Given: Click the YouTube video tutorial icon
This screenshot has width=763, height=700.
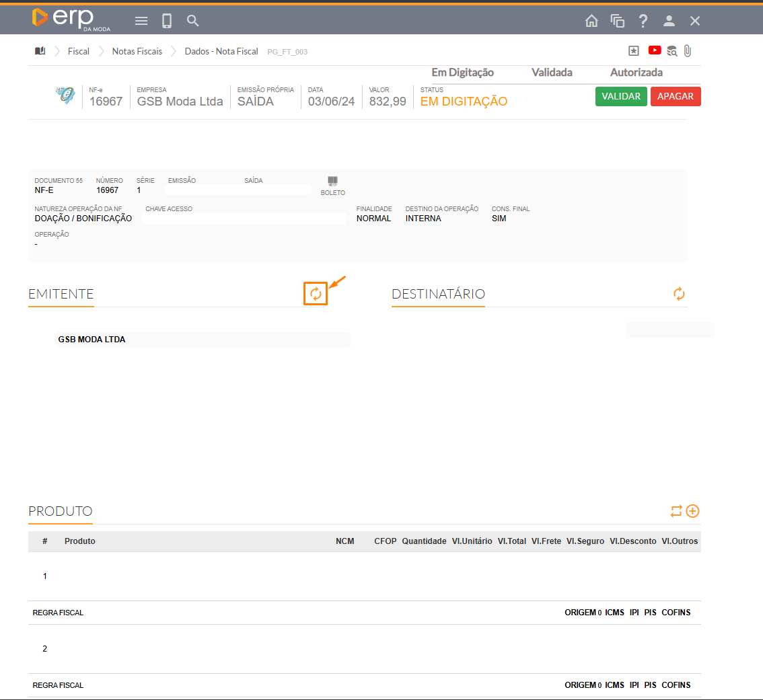Looking at the screenshot, I should pos(654,50).
